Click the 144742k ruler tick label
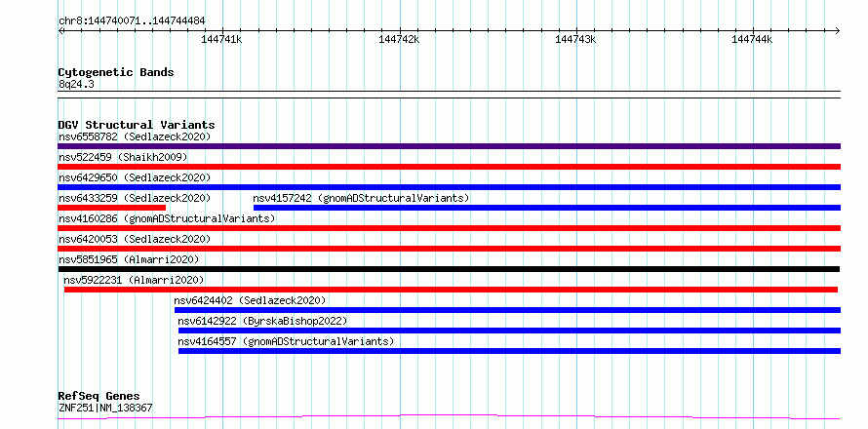The image size is (868, 429). (399, 39)
